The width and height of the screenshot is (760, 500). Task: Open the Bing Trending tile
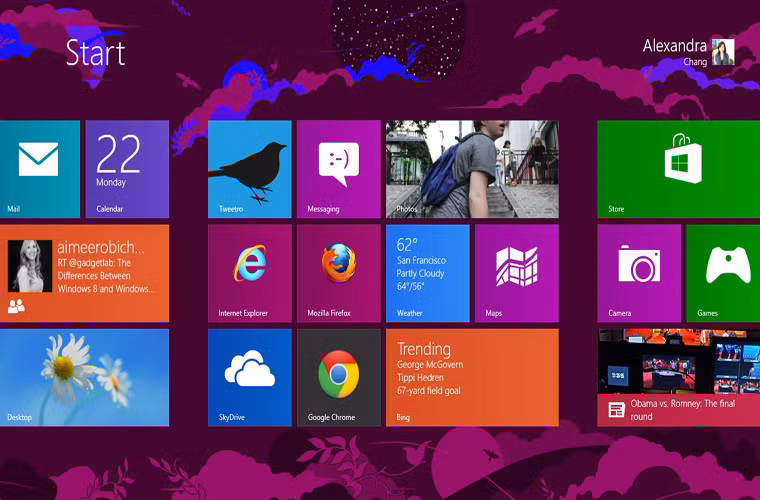point(472,378)
